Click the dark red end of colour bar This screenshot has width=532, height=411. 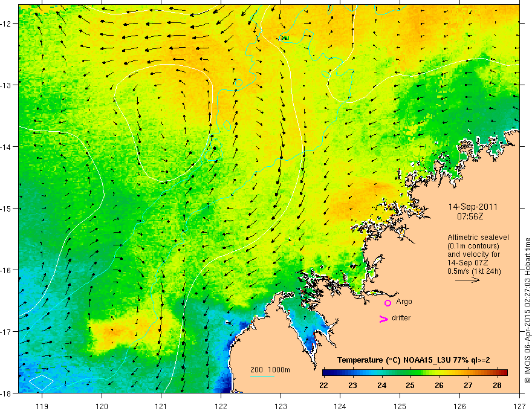504,373
